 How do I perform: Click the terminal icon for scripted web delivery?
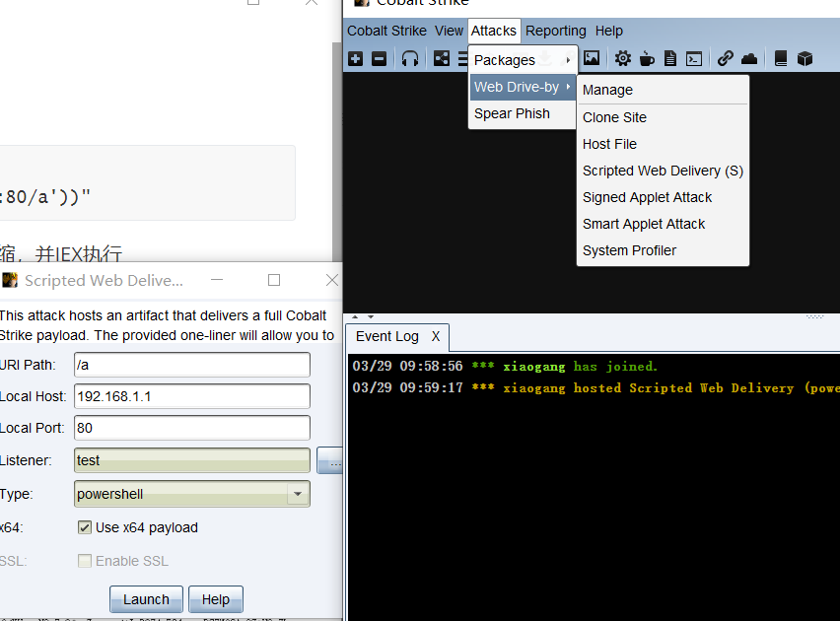pyautogui.click(x=694, y=58)
